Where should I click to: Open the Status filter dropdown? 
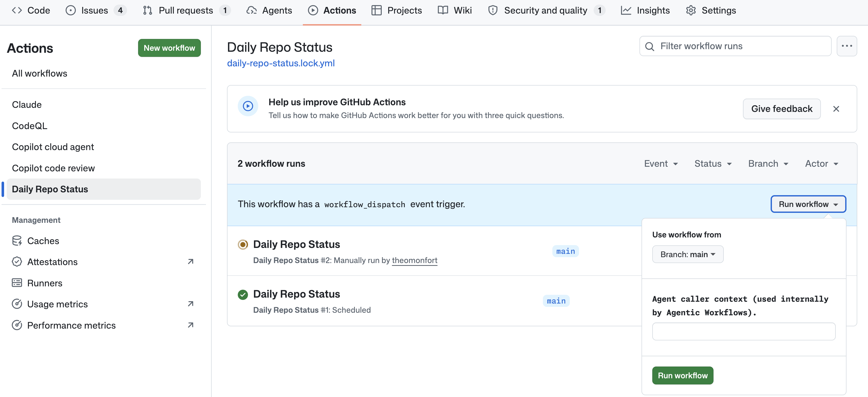[713, 164]
